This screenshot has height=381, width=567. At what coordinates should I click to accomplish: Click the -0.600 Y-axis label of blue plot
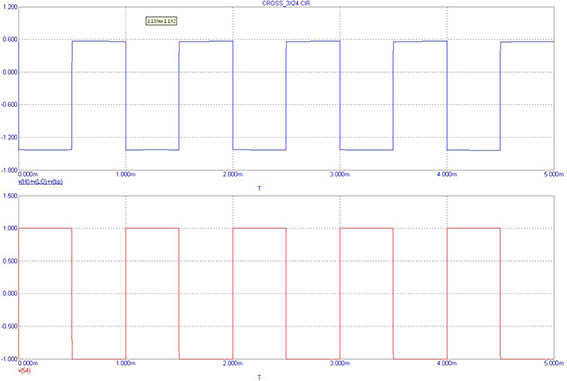pos(9,105)
